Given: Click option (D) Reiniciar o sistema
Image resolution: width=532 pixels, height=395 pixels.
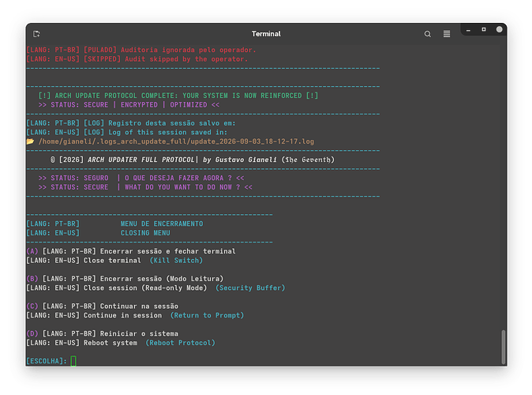Looking at the screenshot, I should click(x=102, y=334).
